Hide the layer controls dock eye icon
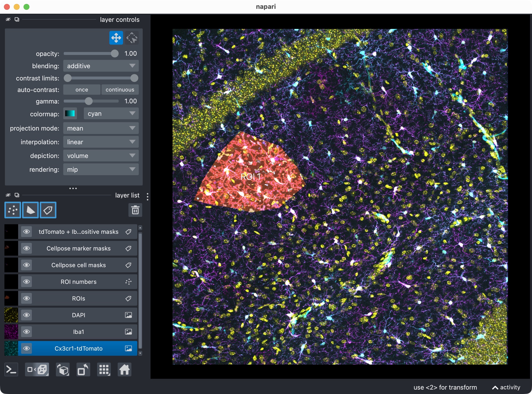This screenshot has height=394, width=532. [8, 19]
